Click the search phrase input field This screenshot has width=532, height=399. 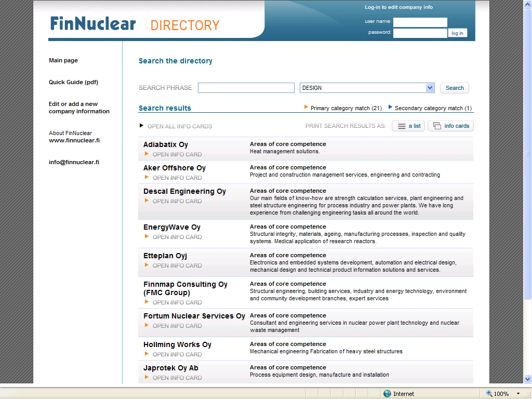pos(246,88)
